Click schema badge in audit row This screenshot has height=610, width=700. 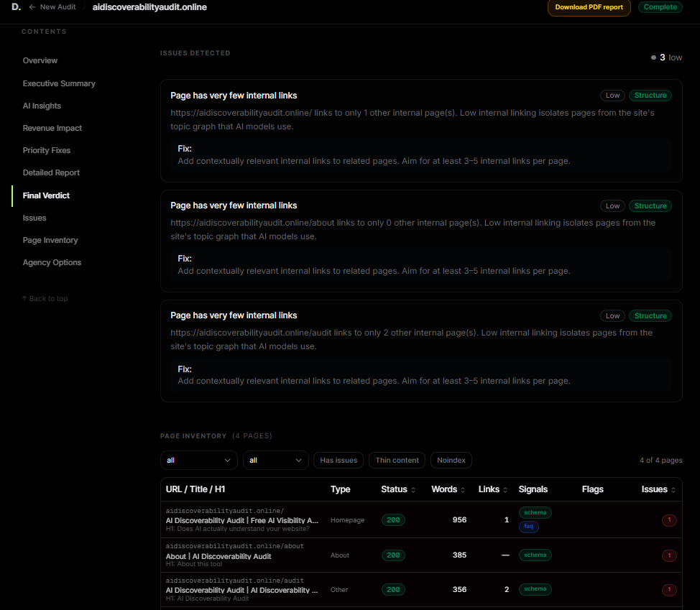point(535,589)
